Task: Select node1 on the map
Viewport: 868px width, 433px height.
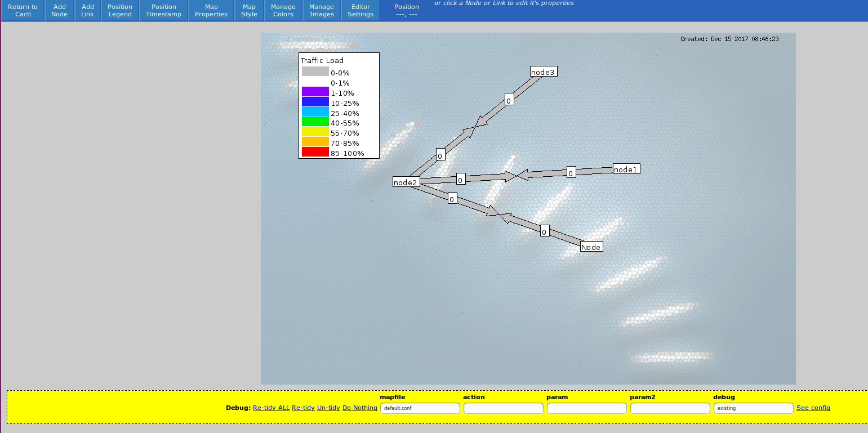Action: (x=625, y=168)
